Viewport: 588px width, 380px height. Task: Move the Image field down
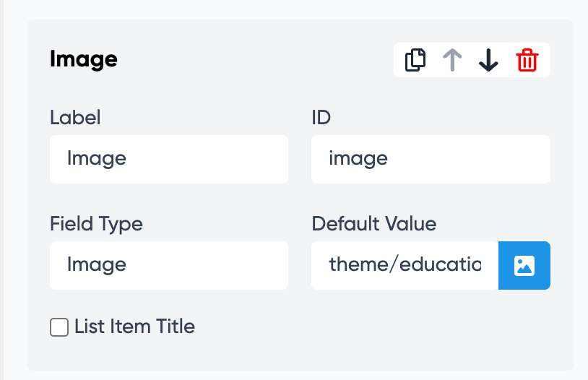pos(489,60)
